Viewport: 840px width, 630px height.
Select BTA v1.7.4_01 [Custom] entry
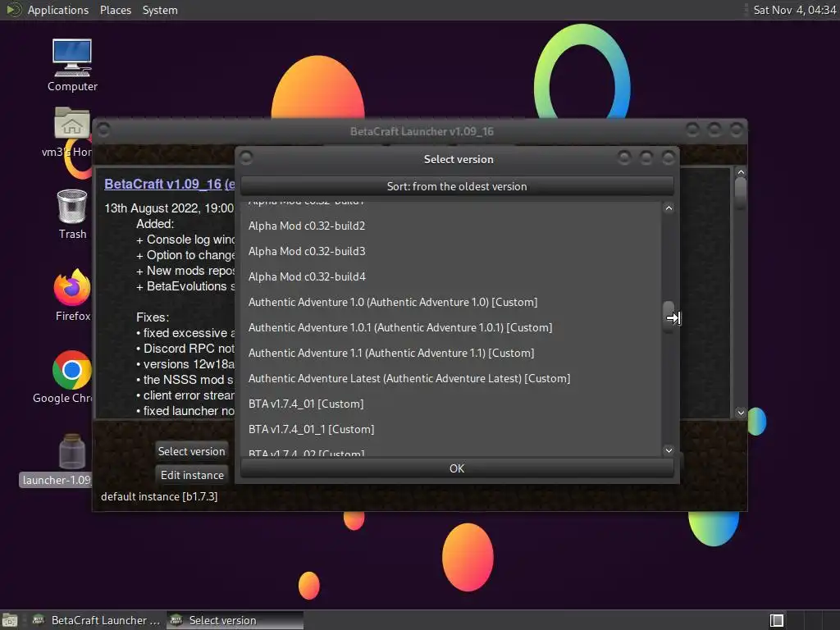[x=450, y=404]
